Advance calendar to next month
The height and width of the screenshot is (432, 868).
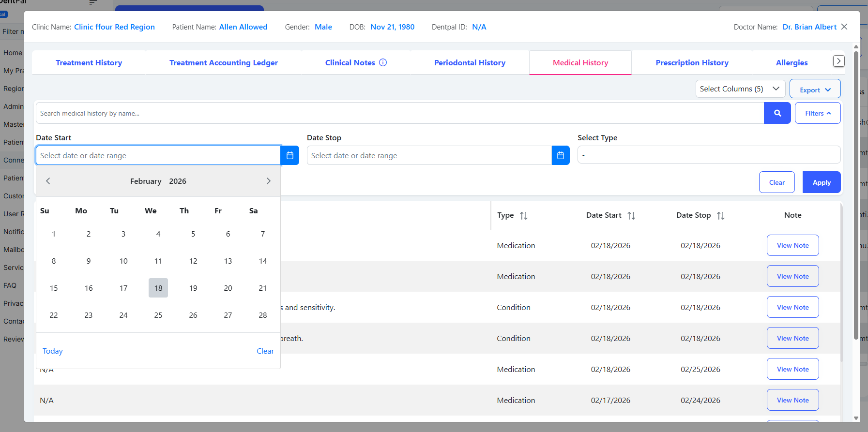point(268,181)
